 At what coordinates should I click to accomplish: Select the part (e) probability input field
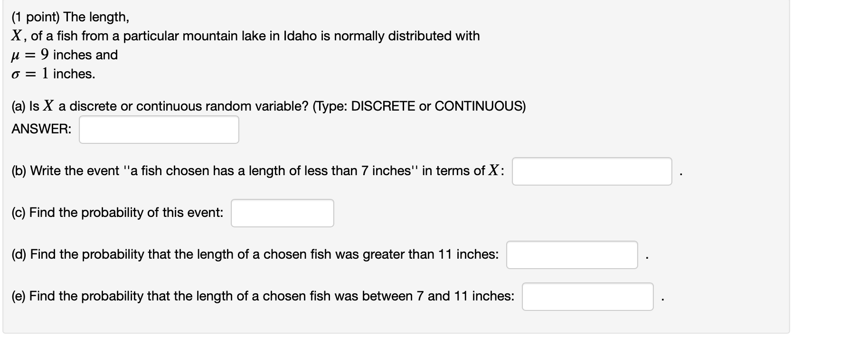click(x=587, y=297)
